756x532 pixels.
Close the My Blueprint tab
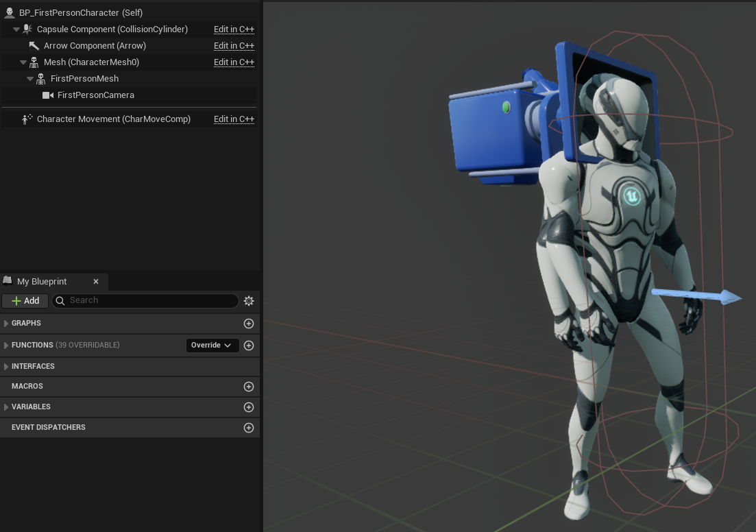[96, 282]
